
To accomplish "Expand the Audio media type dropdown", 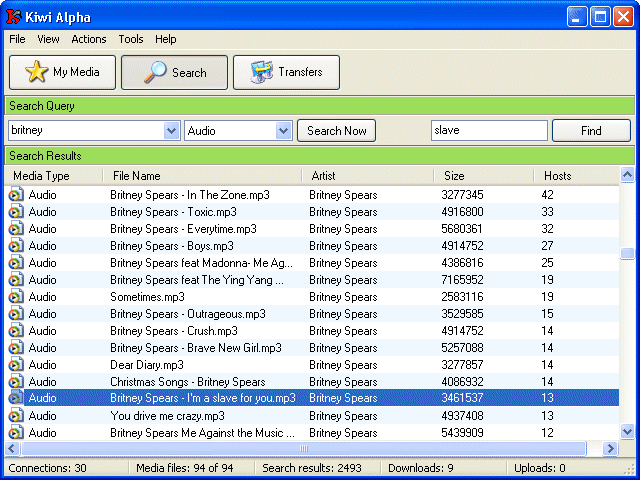I will pos(283,131).
